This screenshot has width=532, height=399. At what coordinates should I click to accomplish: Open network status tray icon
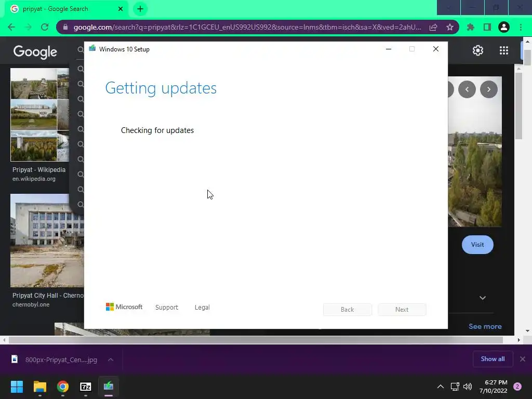[x=455, y=387]
